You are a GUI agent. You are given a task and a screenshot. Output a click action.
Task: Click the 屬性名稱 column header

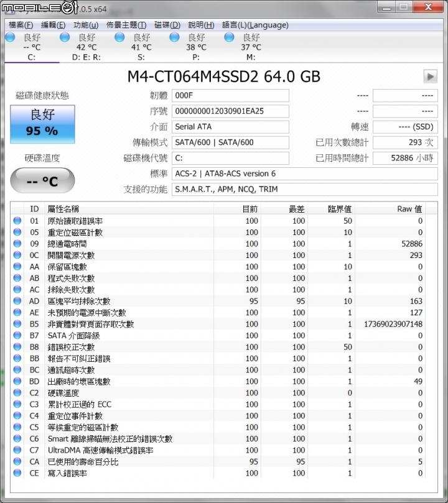tap(129, 209)
